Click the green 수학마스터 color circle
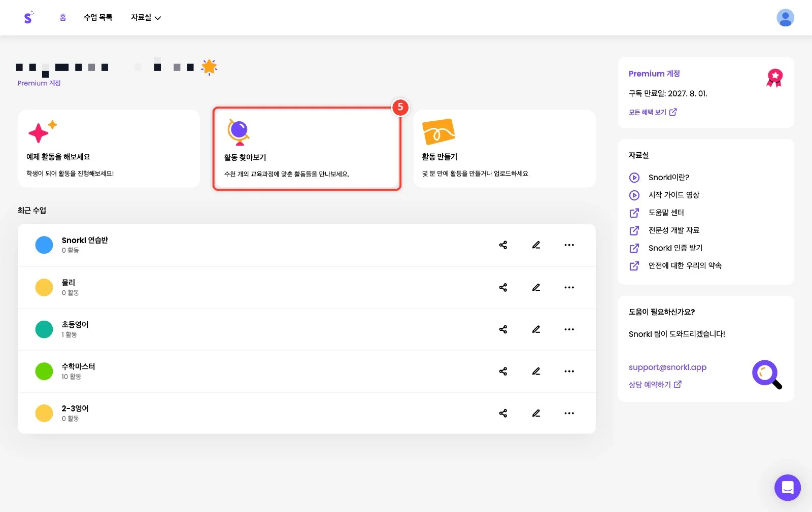Image resolution: width=812 pixels, height=512 pixels. point(44,371)
